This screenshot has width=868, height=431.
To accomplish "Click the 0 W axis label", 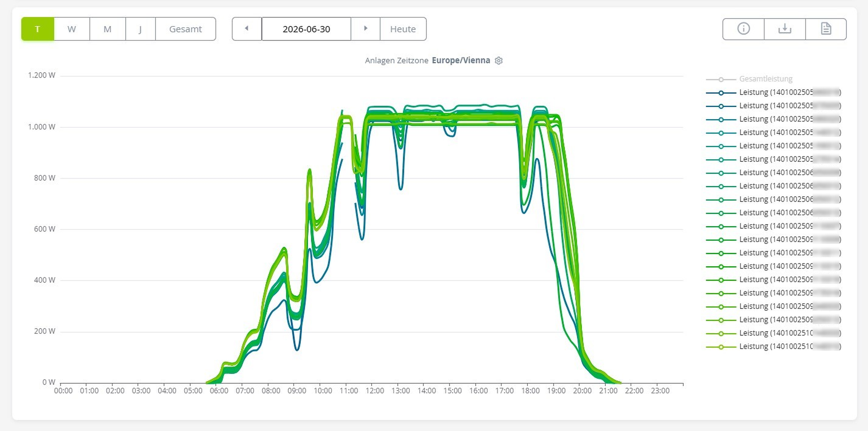I will coord(49,382).
